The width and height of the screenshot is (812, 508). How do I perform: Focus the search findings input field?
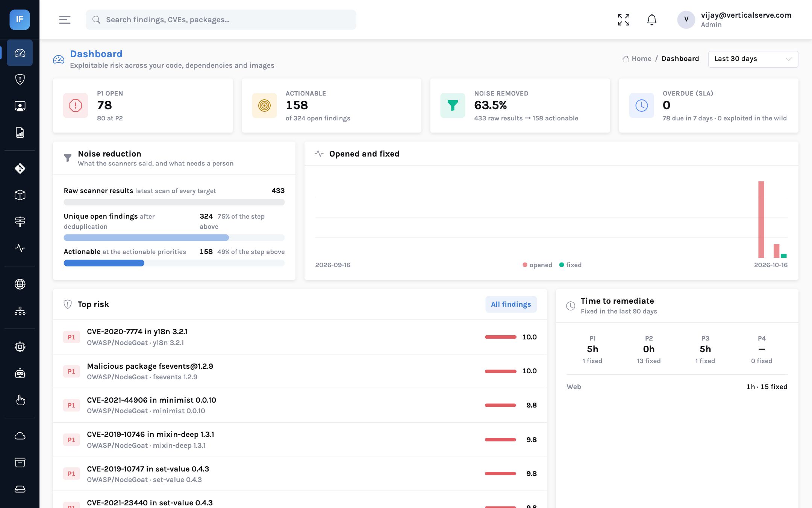click(221, 20)
